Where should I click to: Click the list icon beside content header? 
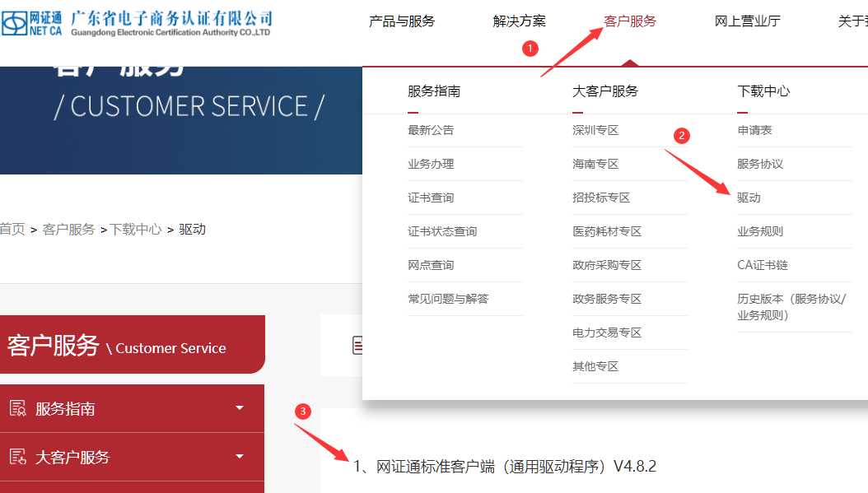click(358, 346)
